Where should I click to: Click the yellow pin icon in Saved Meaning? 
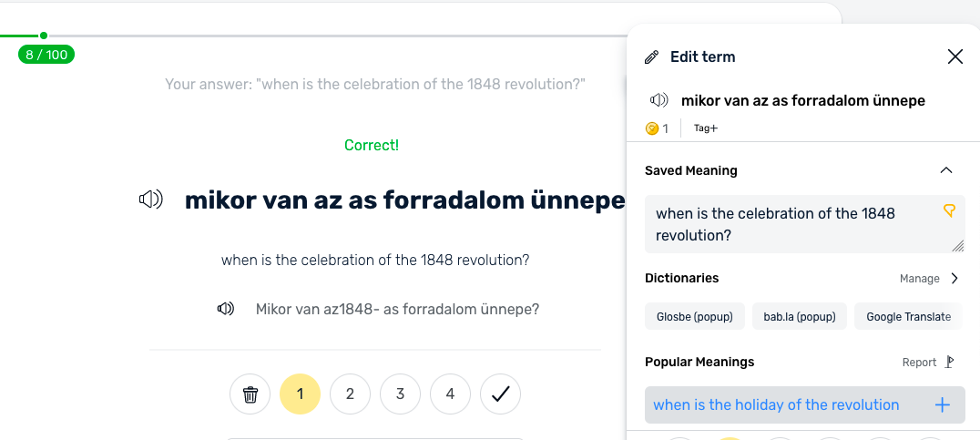tap(949, 211)
